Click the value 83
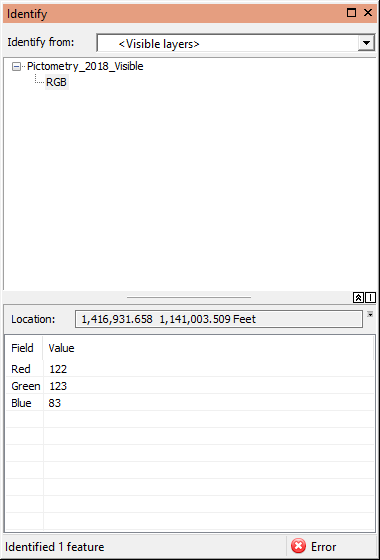 (x=55, y=403)
